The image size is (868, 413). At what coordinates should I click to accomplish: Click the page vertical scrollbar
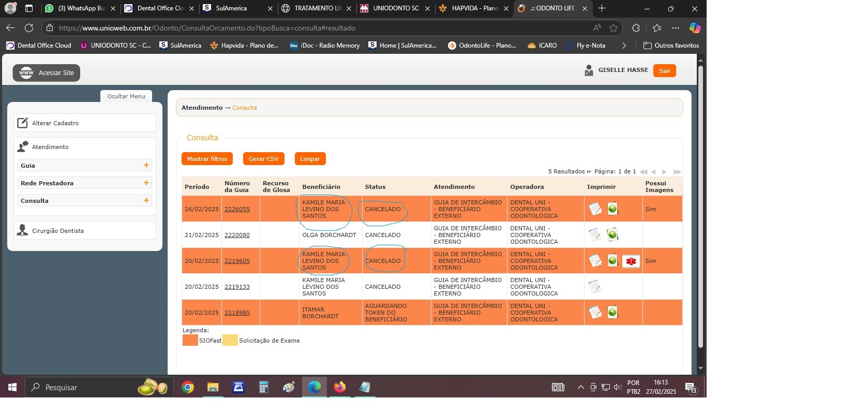tap(700, 207)
